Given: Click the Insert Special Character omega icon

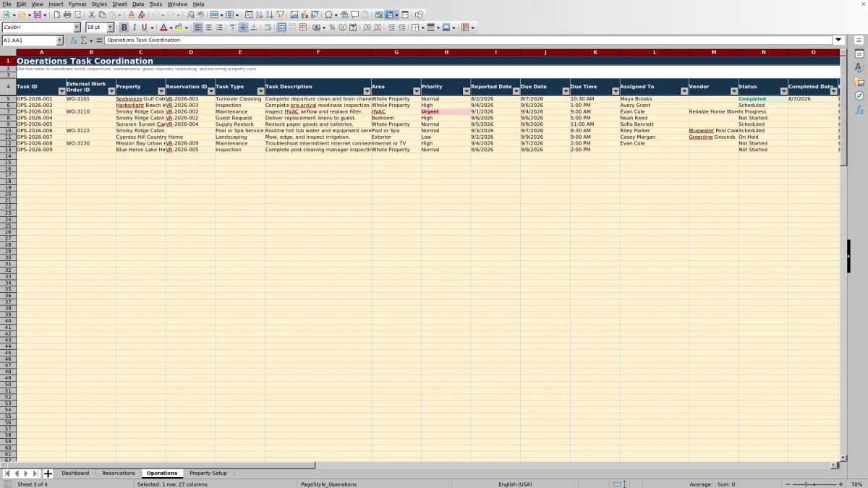Looking at the screenshot, I should [x=329, y=14].
